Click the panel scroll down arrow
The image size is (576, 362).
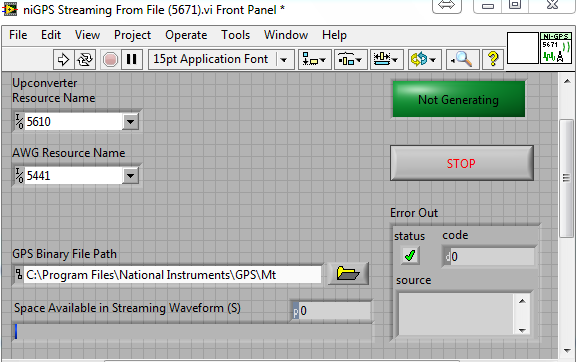coord(567,350)
